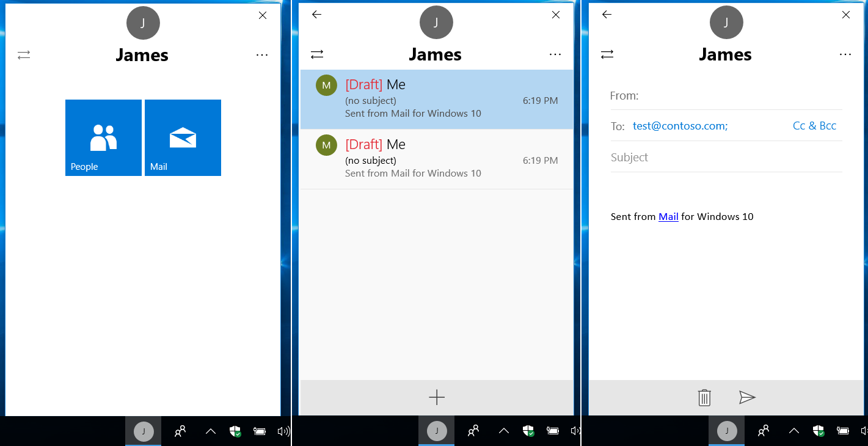The height and width of the screenshot is (446, 868).
Task: Close the left James panel
Action: (x=263, y=15)
